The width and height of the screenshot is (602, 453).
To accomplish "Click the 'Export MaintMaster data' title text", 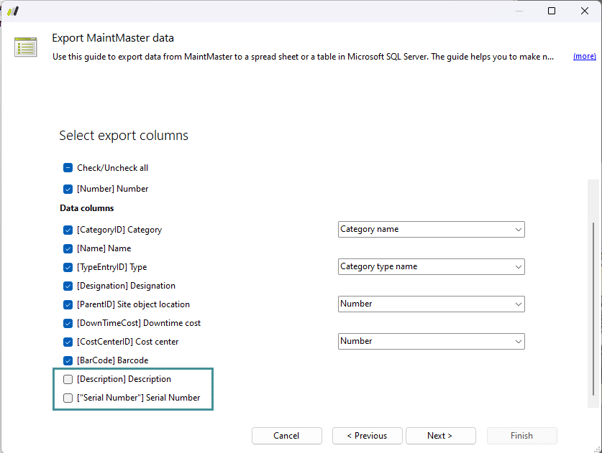I will click(113, 38).
